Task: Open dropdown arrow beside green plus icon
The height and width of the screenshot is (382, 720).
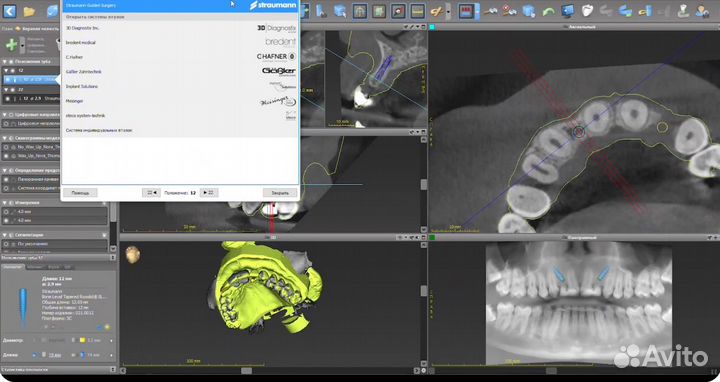Action: coord(22,45)
